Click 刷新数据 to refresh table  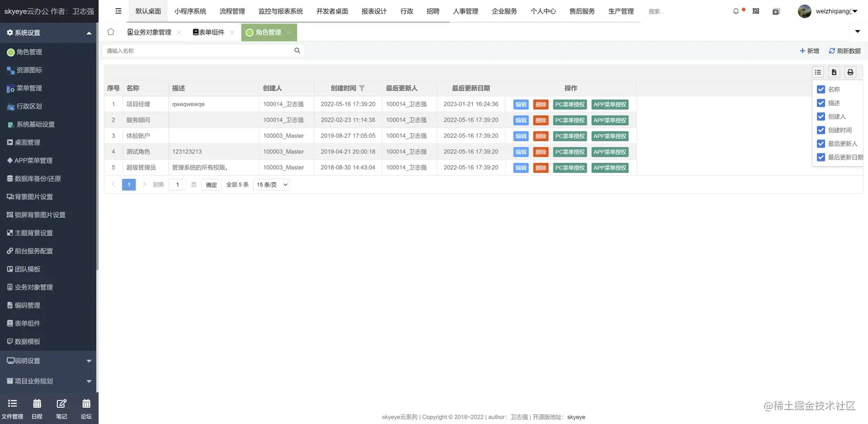click(x=844, y=51)
